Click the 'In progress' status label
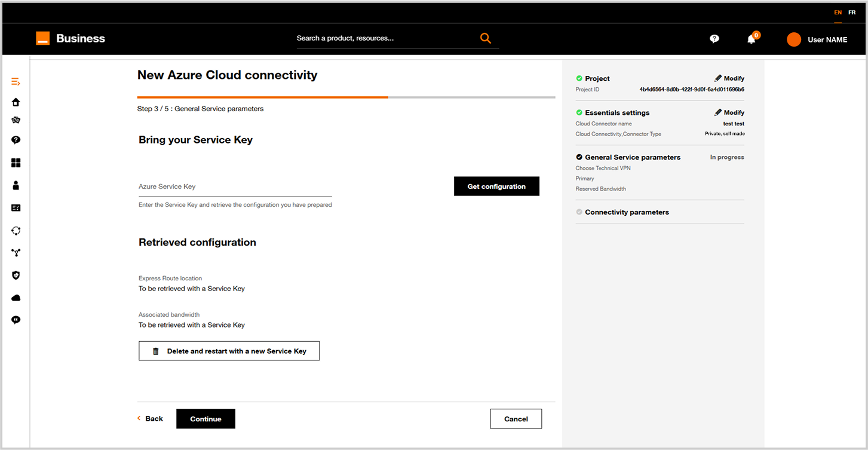 727,157
